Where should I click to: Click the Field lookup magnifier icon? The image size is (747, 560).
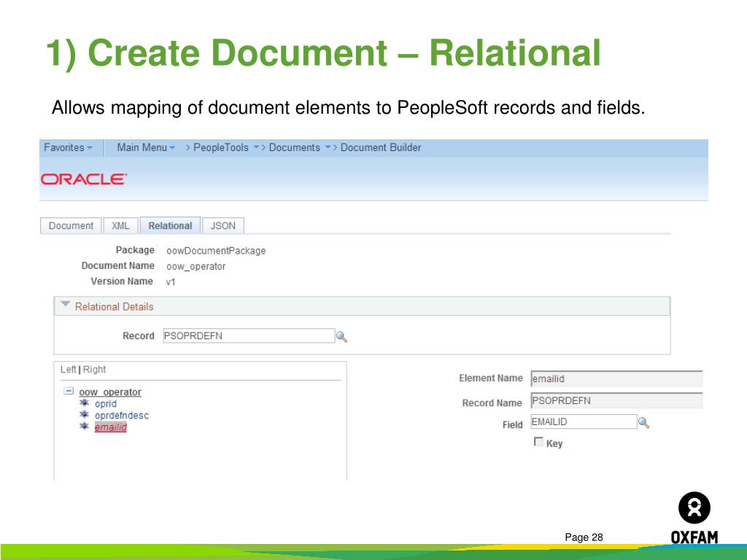643,422
